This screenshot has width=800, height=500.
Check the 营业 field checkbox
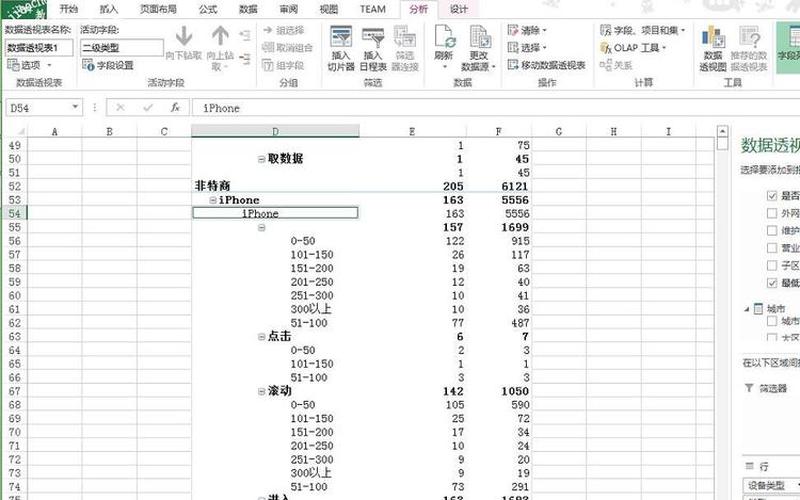click(x=772, y=248)
